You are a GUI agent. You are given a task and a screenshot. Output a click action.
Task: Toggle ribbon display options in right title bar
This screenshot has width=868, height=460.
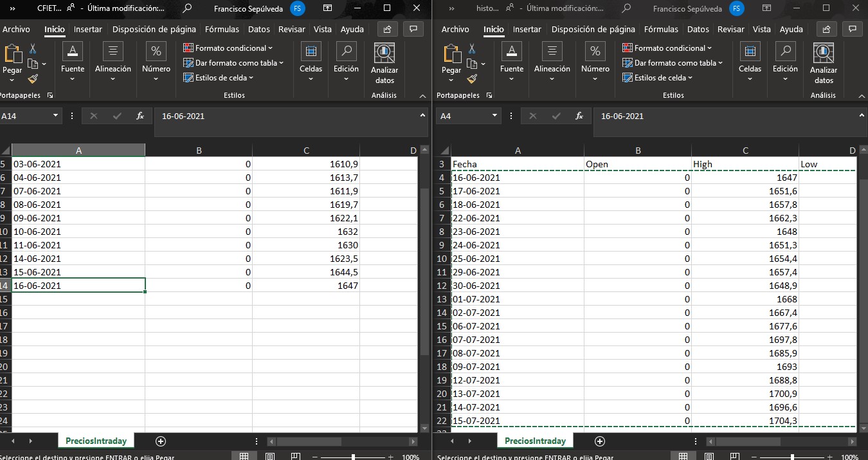[x=767, y=8]
